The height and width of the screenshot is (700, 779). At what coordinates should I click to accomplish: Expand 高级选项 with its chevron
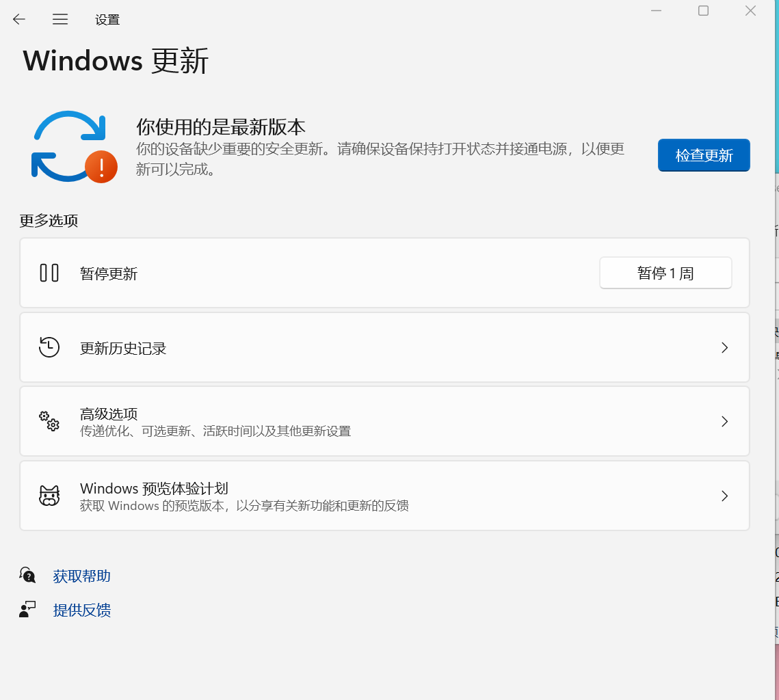coord(725,422)
